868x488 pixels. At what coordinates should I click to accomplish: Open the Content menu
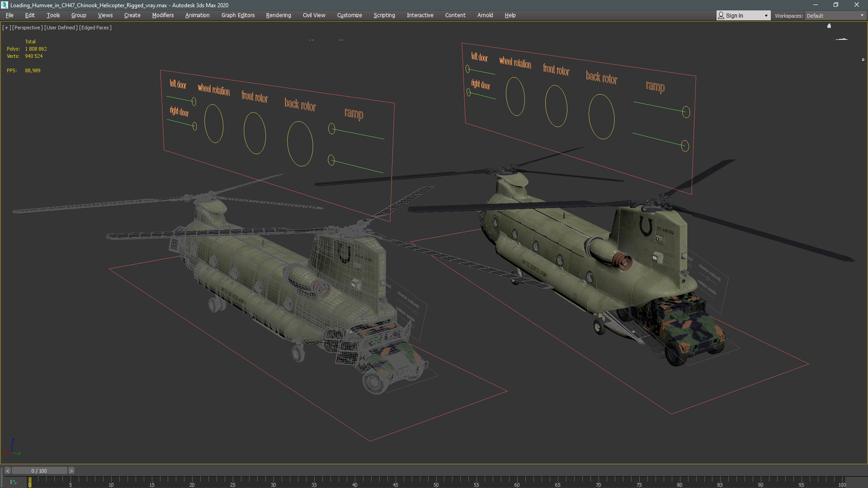(455, 15)
